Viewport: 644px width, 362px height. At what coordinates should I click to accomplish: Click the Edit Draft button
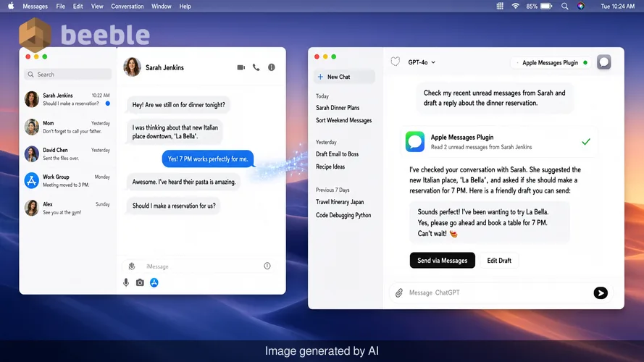pos(499,260)
